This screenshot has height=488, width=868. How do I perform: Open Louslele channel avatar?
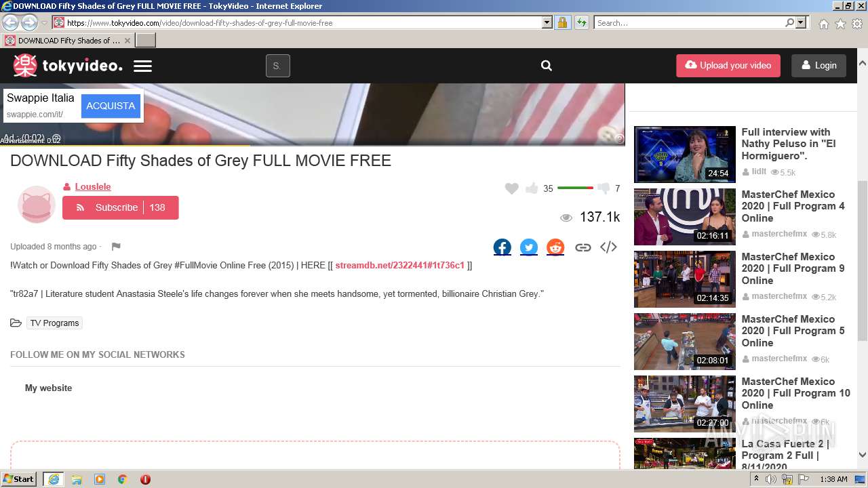coord(36,204)
